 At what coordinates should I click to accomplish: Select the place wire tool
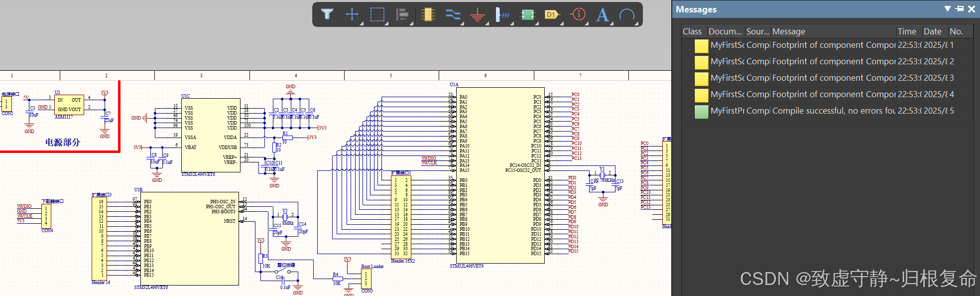pos(453,15)
